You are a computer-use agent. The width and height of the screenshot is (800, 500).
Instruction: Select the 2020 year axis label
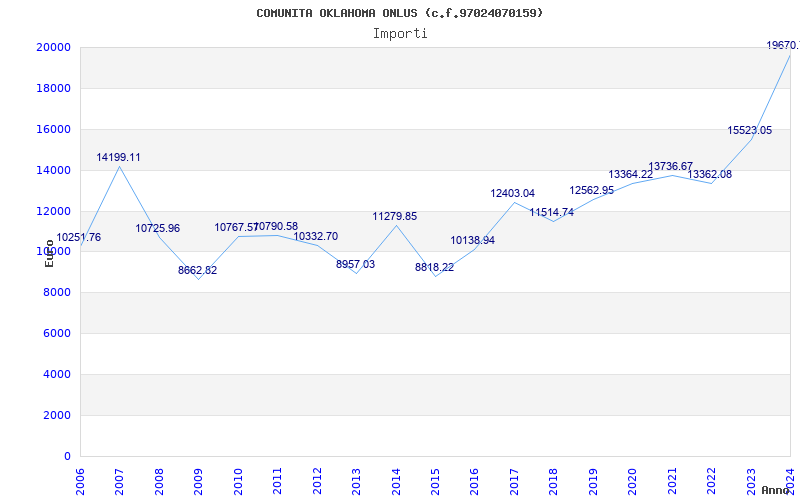pyautogui.click(x=633, y=482)
